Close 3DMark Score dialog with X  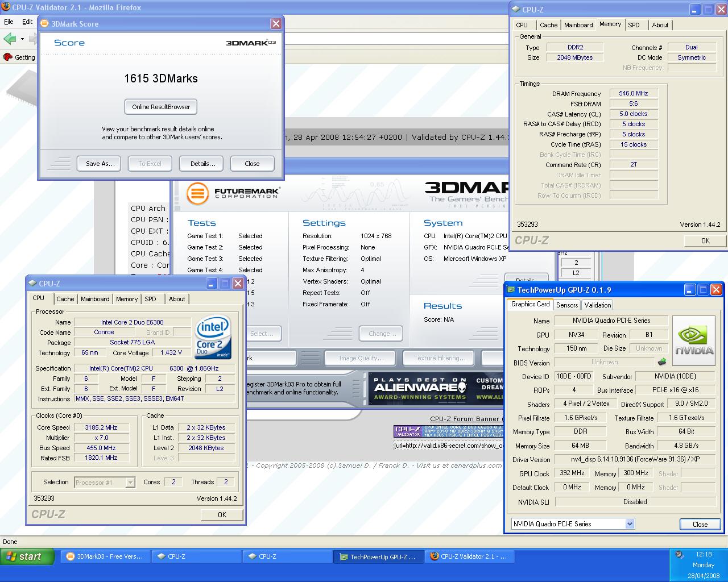[x=276, y=23]
